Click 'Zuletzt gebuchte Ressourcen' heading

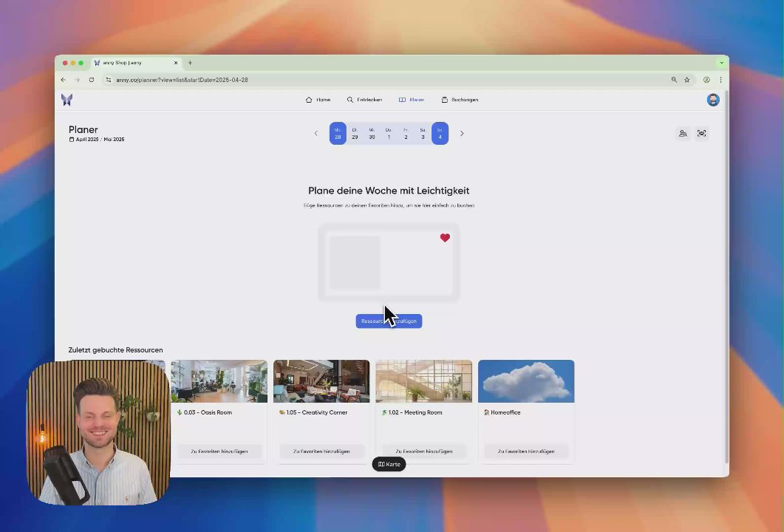pos(115,350)
